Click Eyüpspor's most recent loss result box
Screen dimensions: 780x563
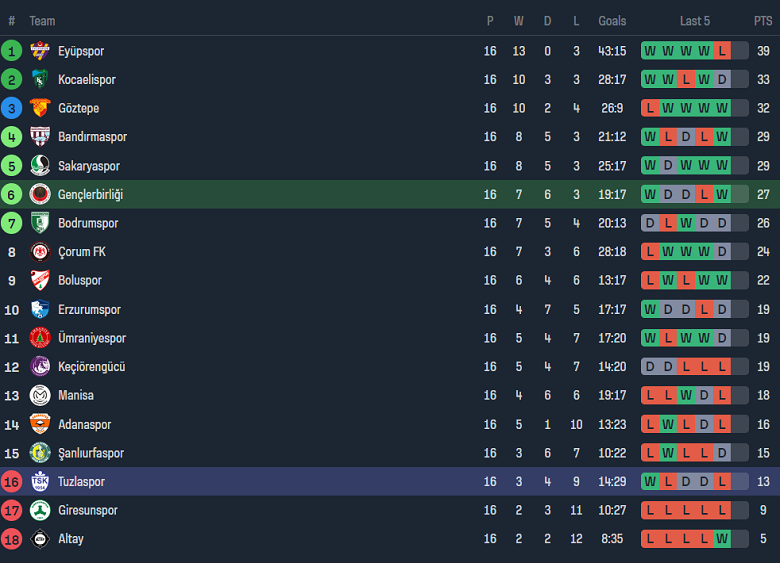[722, 51]
